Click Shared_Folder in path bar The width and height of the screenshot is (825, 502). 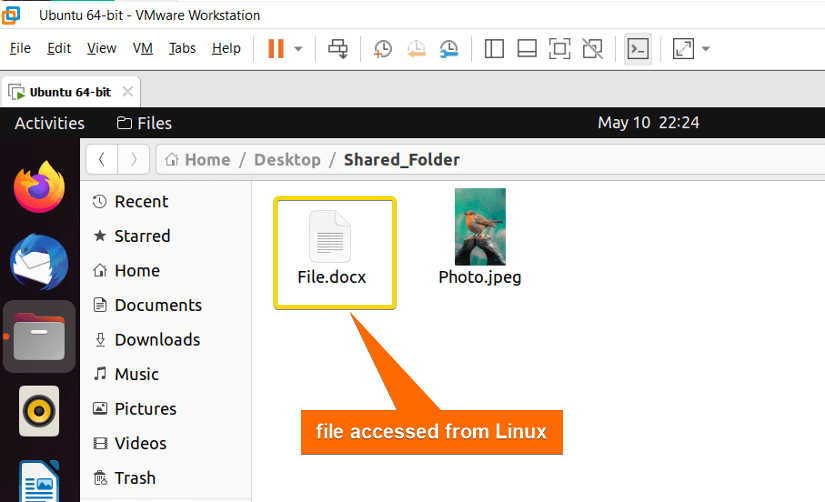click(402, 159)
